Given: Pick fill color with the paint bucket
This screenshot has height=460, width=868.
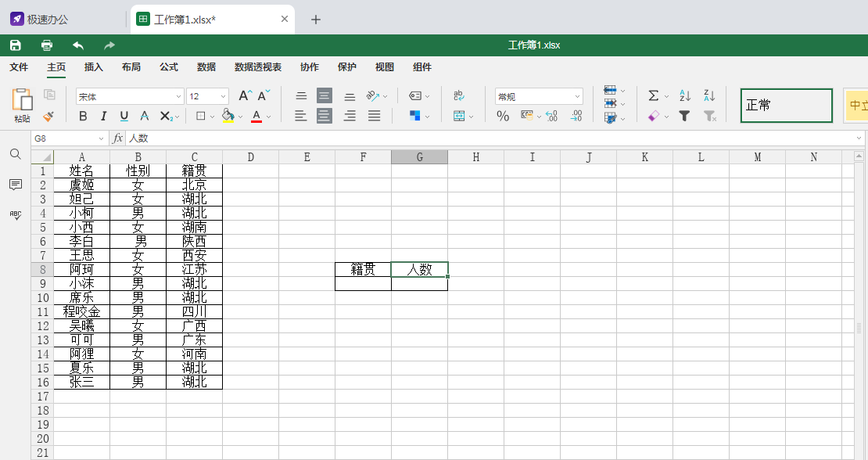Looking at the screenshot, I should 228,116.
